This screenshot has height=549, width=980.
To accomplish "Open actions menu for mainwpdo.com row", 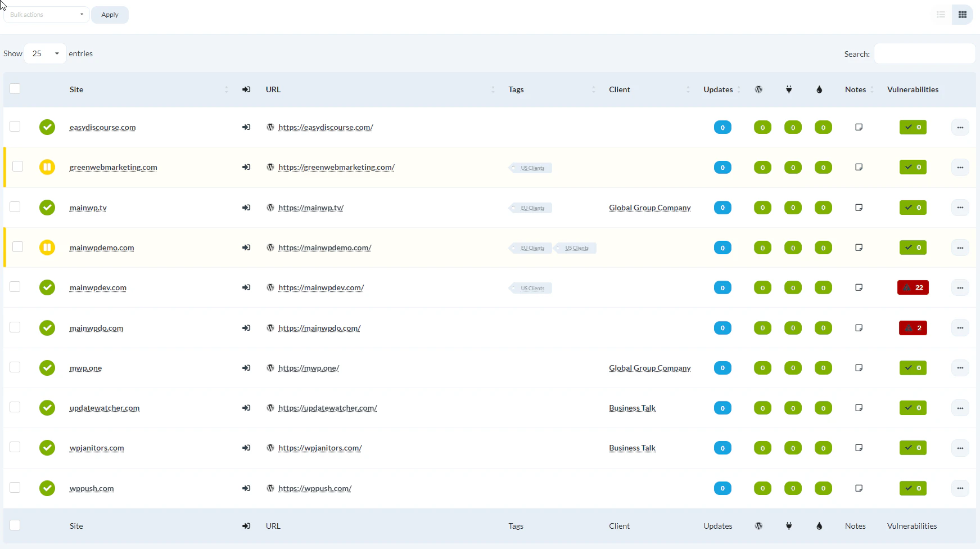I will coord(960,328).
